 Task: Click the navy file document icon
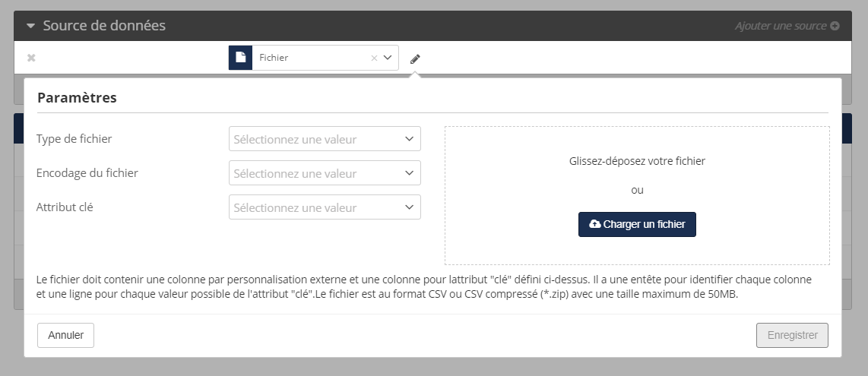[240, 58]
